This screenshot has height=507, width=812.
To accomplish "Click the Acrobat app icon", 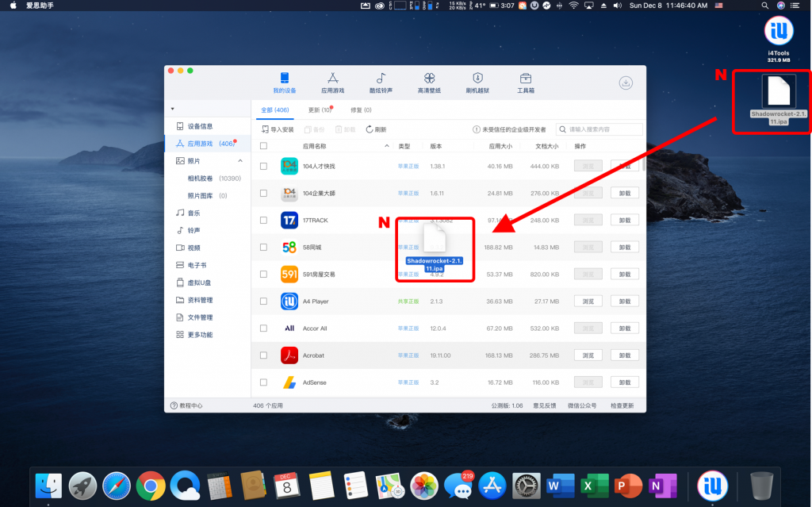I will 289,355.
